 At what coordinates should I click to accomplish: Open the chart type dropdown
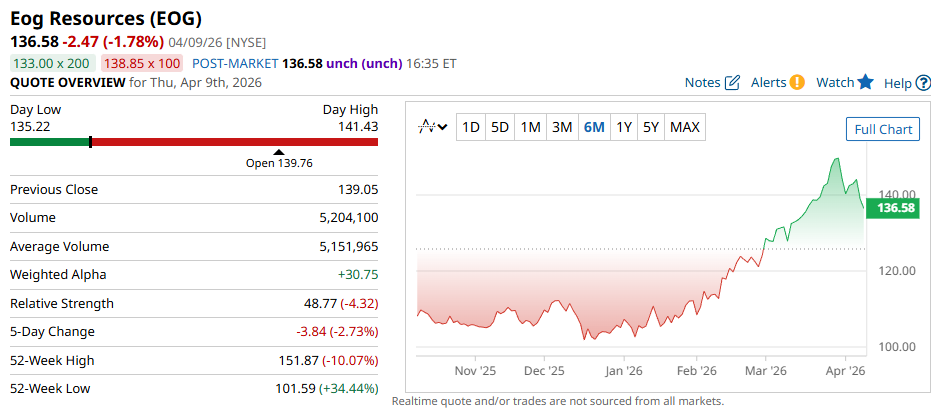pos(432,127)
